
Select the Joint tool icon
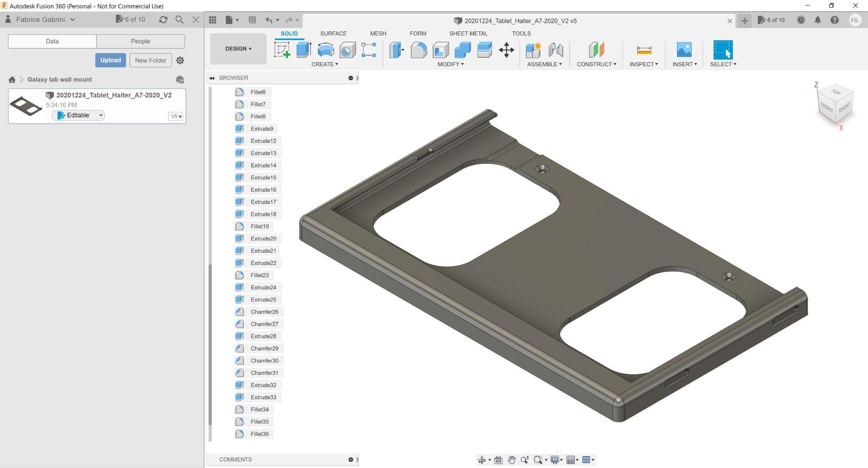[x=556, y=50]
